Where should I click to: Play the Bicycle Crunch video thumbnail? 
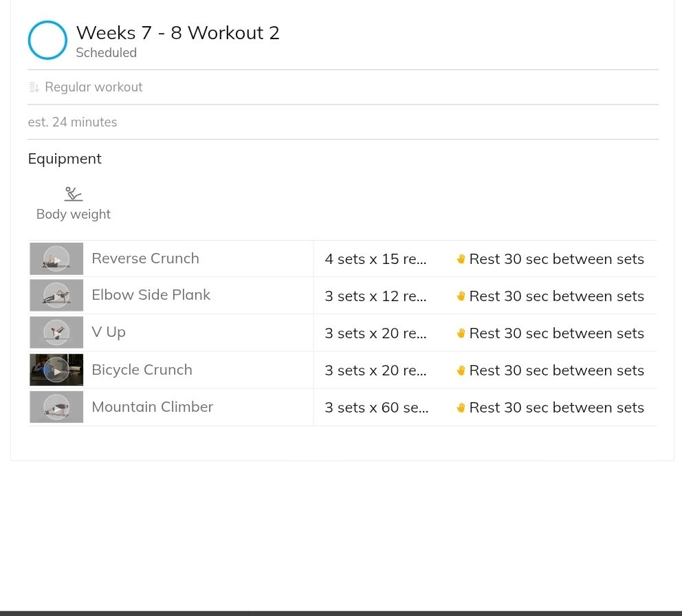click(x=56, y=370)
